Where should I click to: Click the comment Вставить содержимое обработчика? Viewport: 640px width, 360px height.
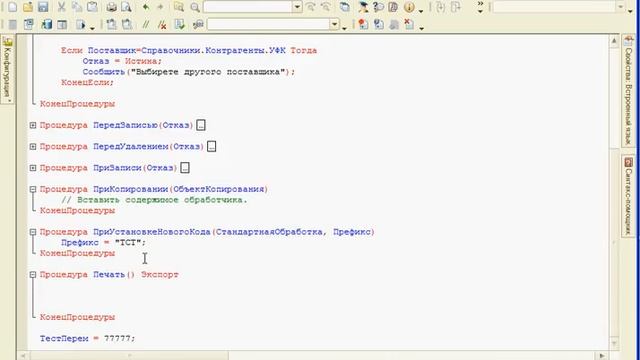[154, 200]
